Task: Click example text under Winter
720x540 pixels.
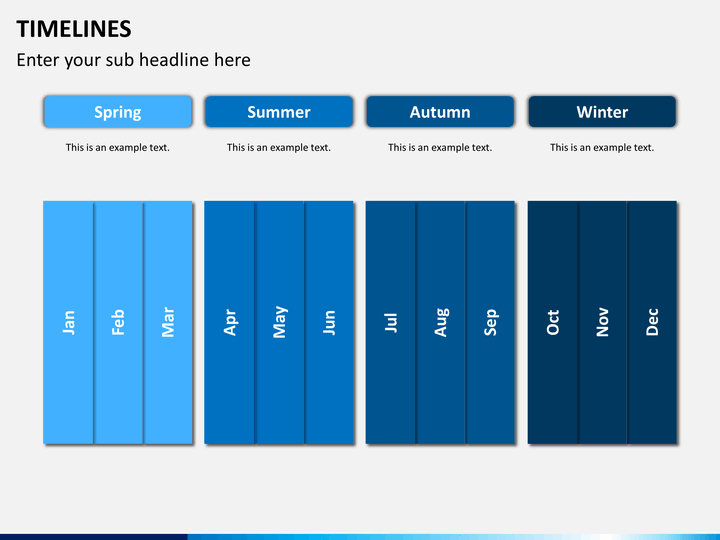Action: pyautogui.click(x=602, y=147)
